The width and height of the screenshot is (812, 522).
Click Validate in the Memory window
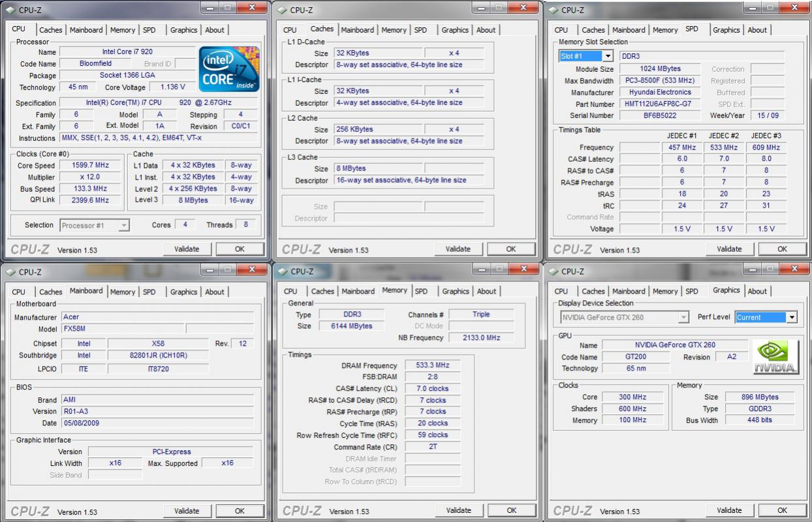tap(458, 510)
